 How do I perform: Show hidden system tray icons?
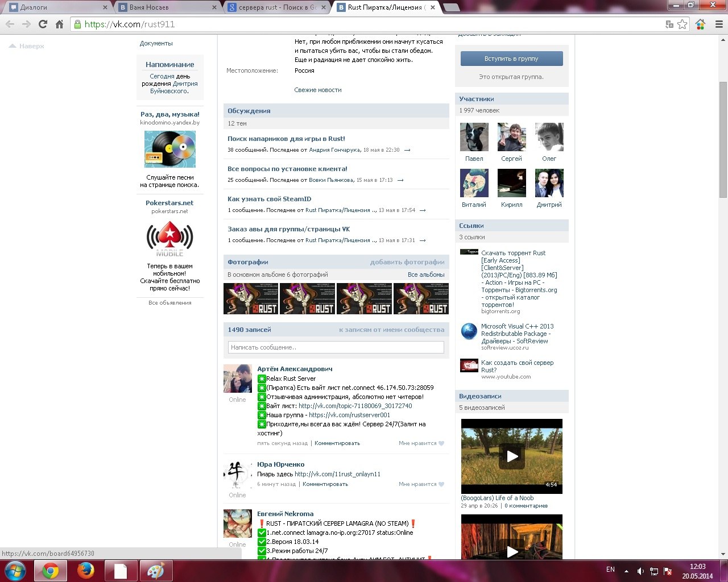[626, 571]
